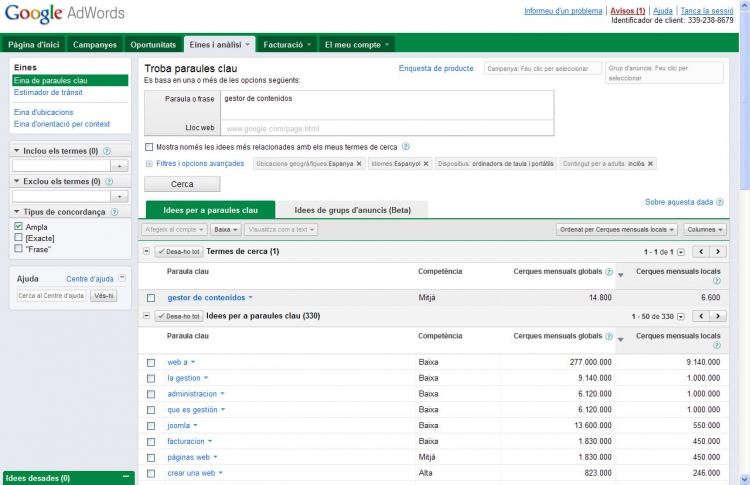Open the Campanyes tab
The width and height of the screenshot is (750, 485).
95,44
